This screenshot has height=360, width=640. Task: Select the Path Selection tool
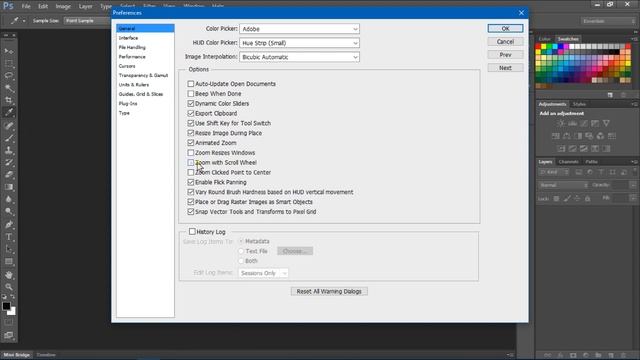pyautogui.click(x=9, y=249)
